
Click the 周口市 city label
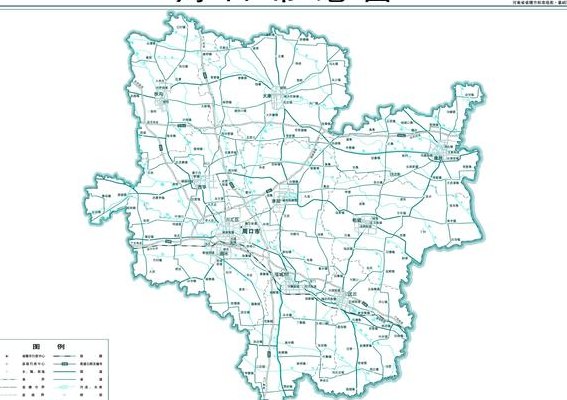point(251,231)
